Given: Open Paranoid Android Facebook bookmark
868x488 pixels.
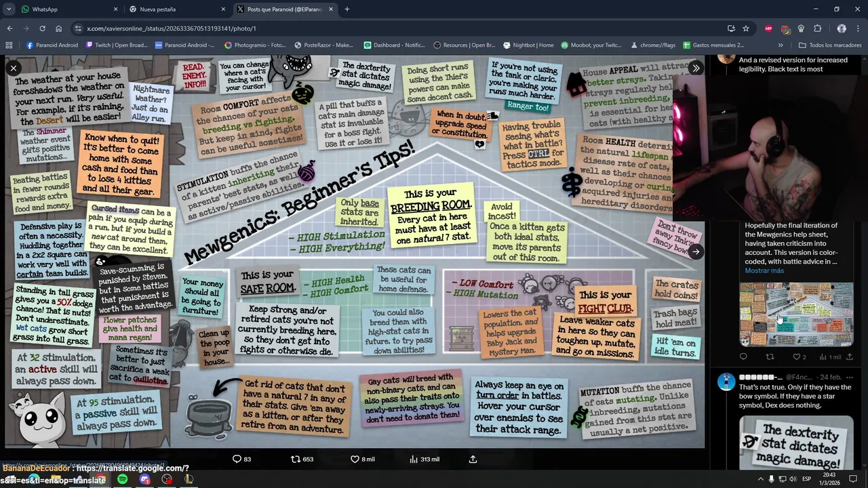Looking at the screenshot, I should click(x=52, y=45).
